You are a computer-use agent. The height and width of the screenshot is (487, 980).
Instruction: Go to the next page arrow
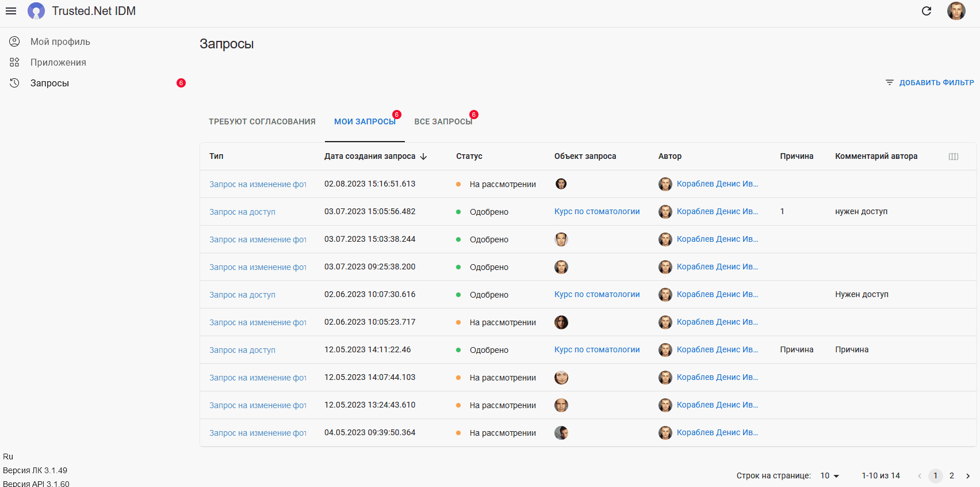(968, 476)
